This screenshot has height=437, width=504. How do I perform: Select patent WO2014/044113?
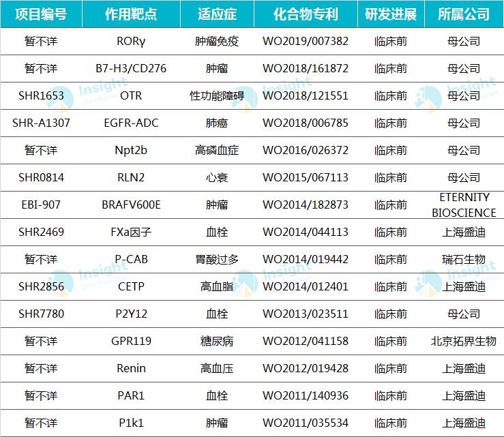pos(306,232)
